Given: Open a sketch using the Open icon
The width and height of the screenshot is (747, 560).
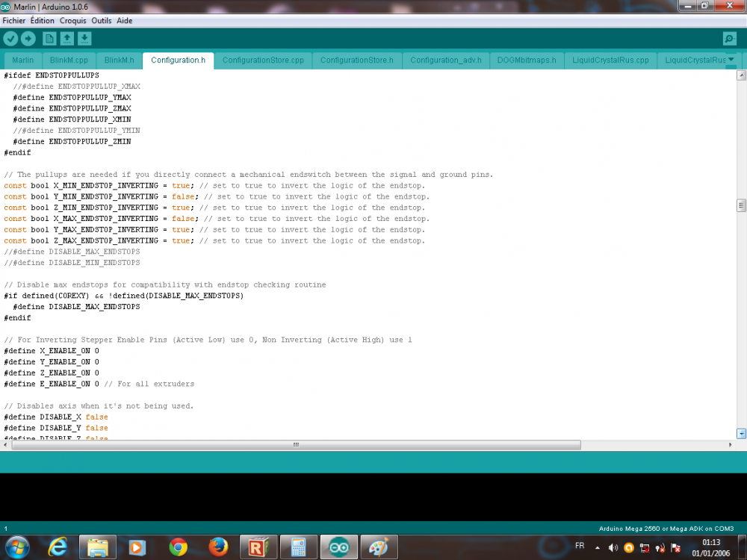Looking at the screenshot, I should 67,39.
